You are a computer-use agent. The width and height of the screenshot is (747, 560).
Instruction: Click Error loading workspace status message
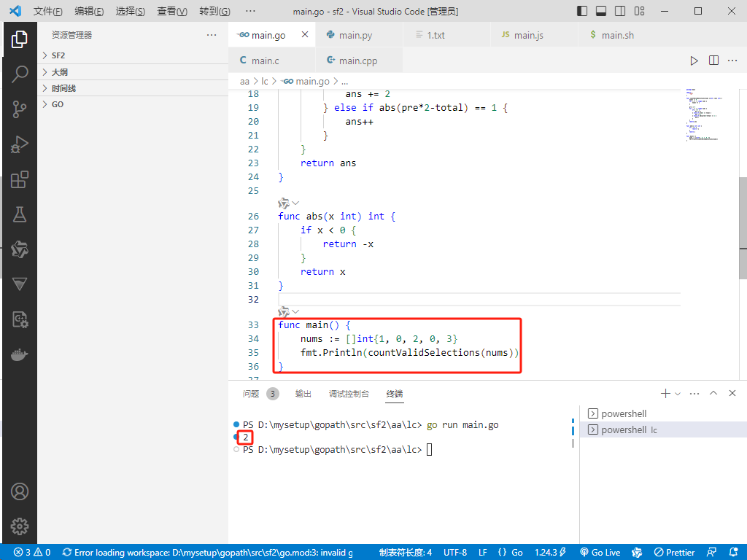(208, 553)
